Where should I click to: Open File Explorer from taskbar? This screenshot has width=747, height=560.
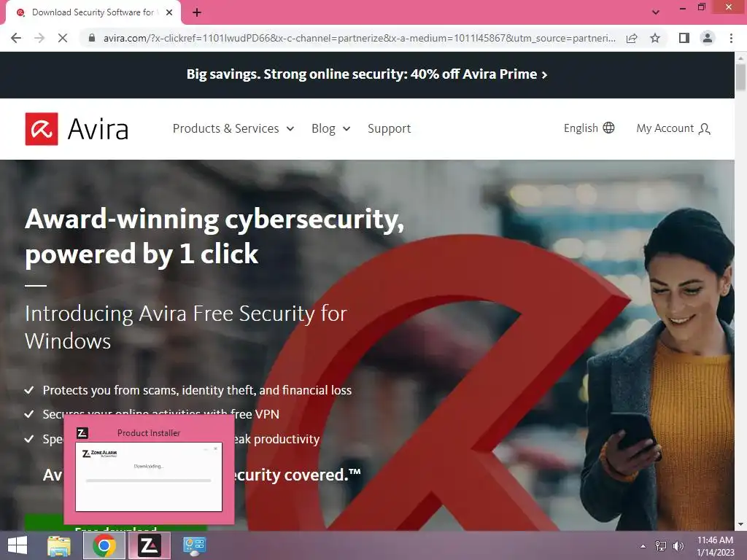point(59,545)
